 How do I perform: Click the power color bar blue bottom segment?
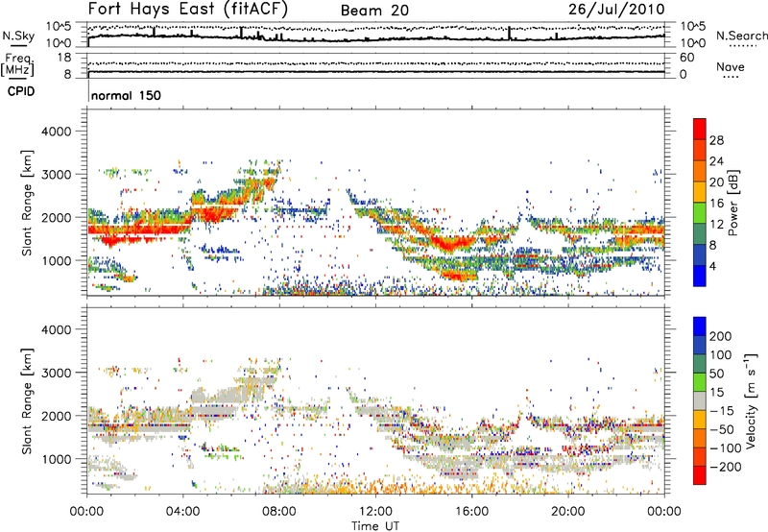point(700,276)
